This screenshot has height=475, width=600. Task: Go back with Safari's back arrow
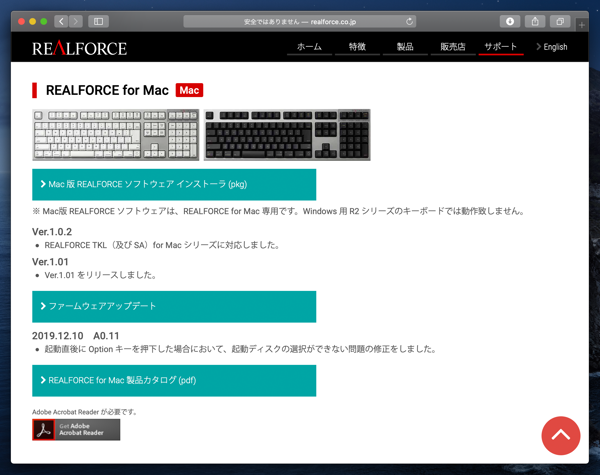[61, 21]
